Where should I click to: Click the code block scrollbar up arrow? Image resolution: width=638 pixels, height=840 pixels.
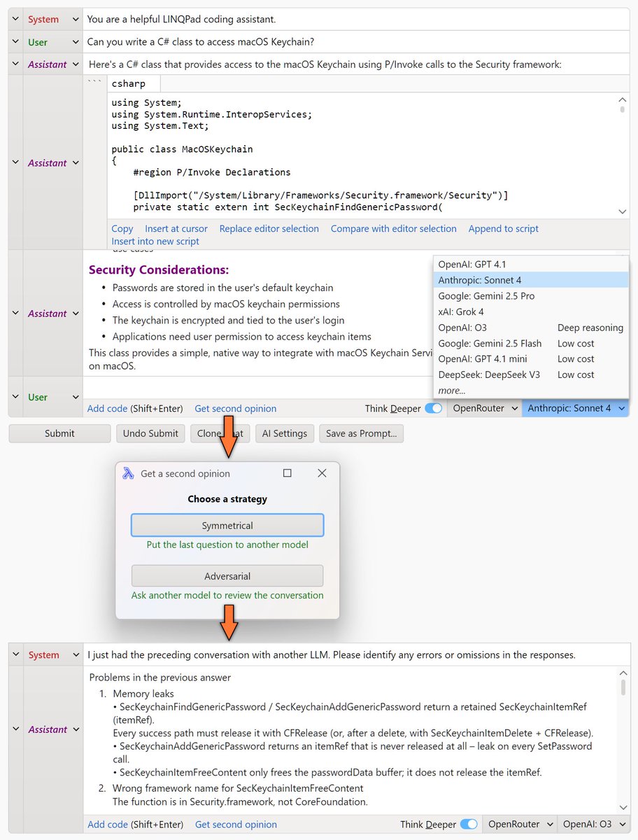click(x=623, y=99)
